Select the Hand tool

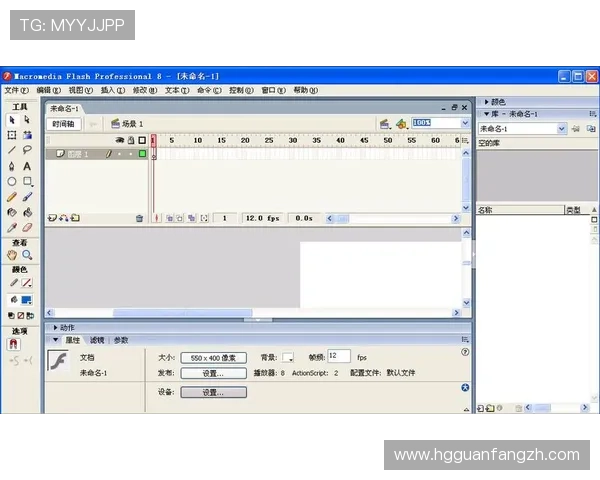(x=12, y=255)
